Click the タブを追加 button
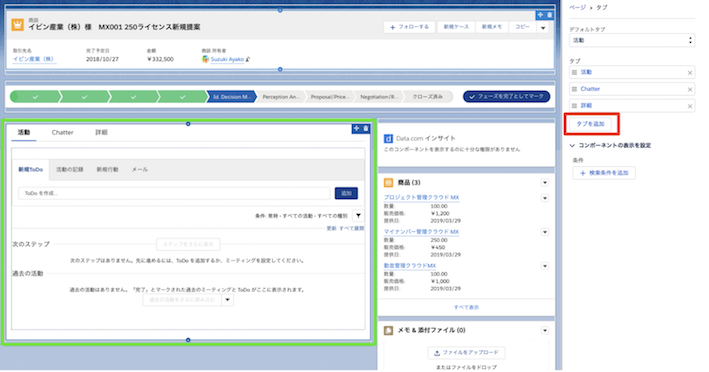 coord(591,124)
